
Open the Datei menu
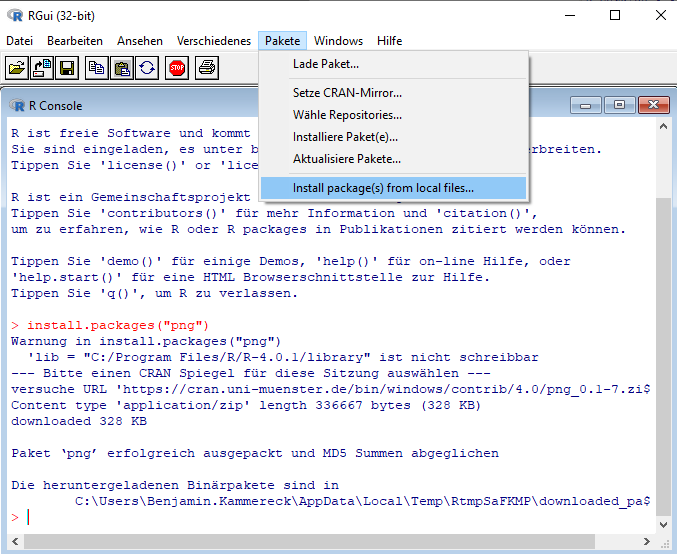(x=20, y=41)
